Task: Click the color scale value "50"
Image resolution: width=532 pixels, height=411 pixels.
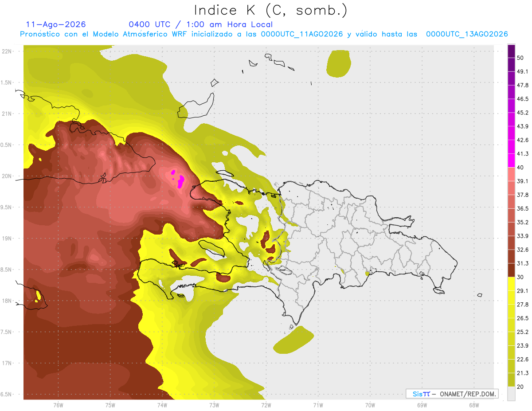Action: point(520,58)
